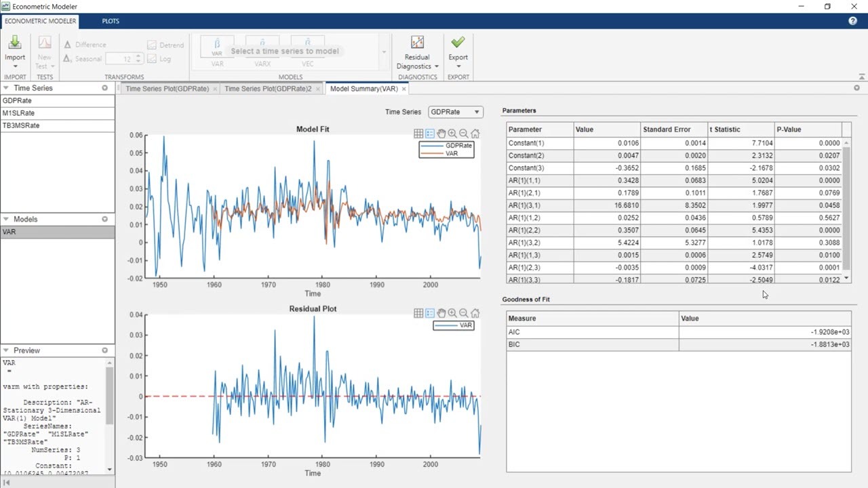Click the Import data icon
Screen dimensions: 868x488
pos(15,44)
